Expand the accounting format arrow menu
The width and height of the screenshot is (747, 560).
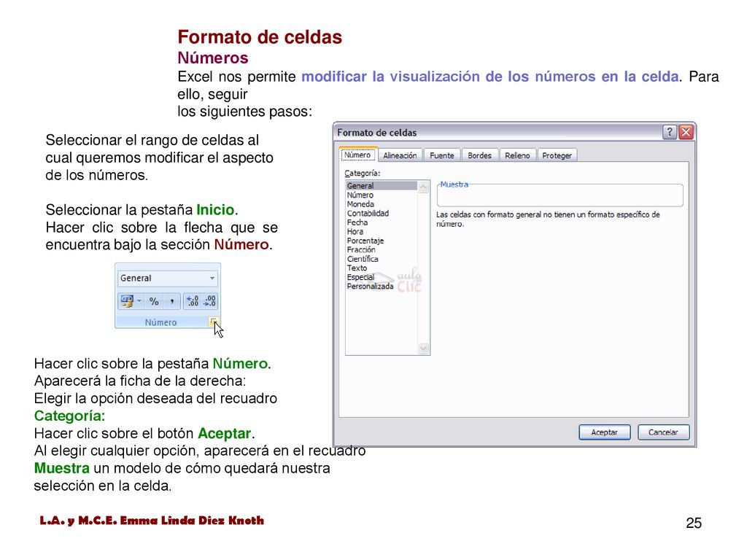(x=139, y=301)
